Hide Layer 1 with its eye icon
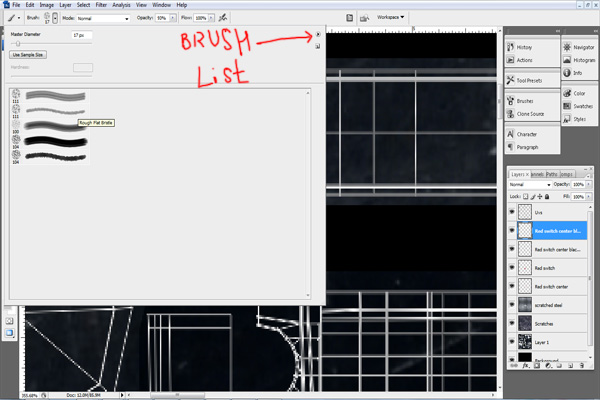Image resolution: width=600 pixels, height=400 pixels. pyautogui.click(x=512, y=342)
